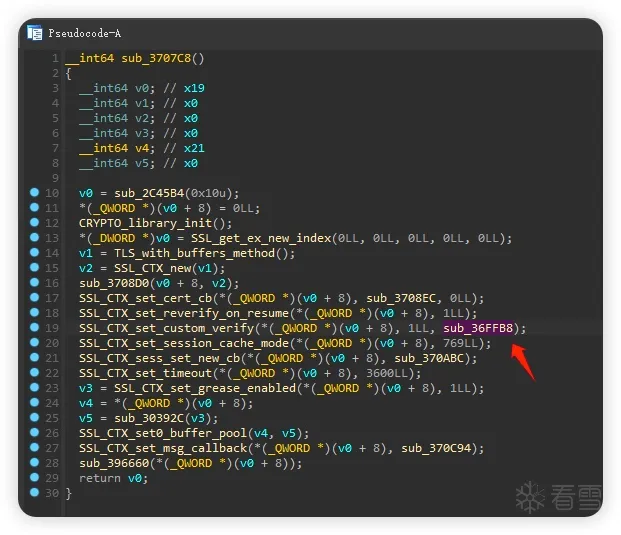Toggle breakpoint dot on line 27

coord(34,447)
